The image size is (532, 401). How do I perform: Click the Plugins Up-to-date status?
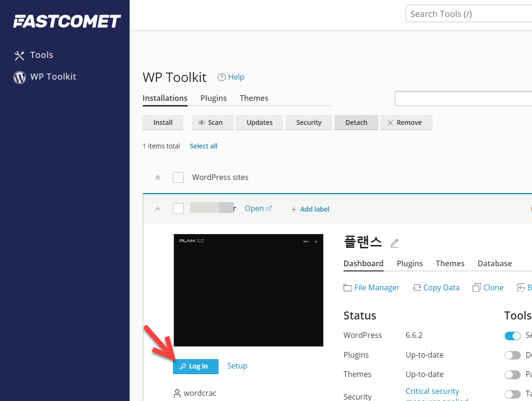(x=425, y=355)
